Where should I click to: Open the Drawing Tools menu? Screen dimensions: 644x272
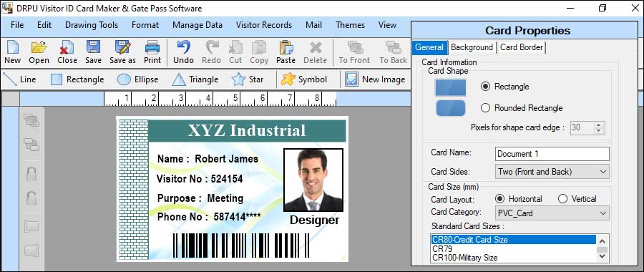92,25
